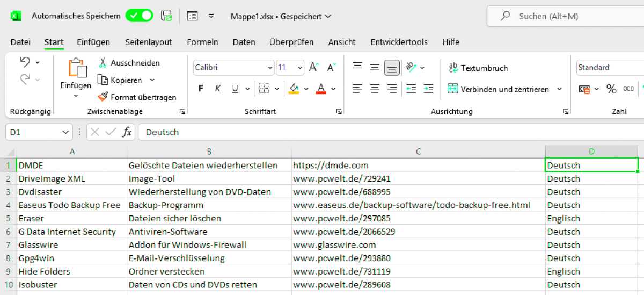
Task: Apply the red font color A
Action: tap(321, 89)
